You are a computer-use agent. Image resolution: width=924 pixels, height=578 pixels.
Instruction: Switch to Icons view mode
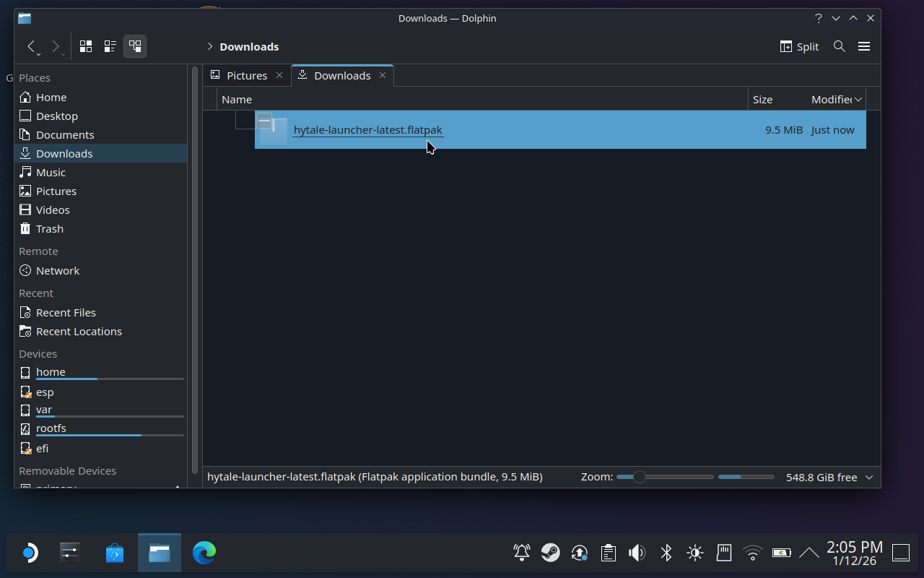[85, 46]
